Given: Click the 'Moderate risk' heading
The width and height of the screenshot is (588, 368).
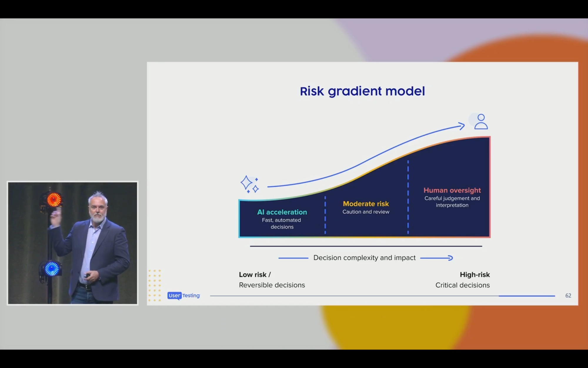Looking at the screenshot, I should pyautogui.click(x=366, y=204).
